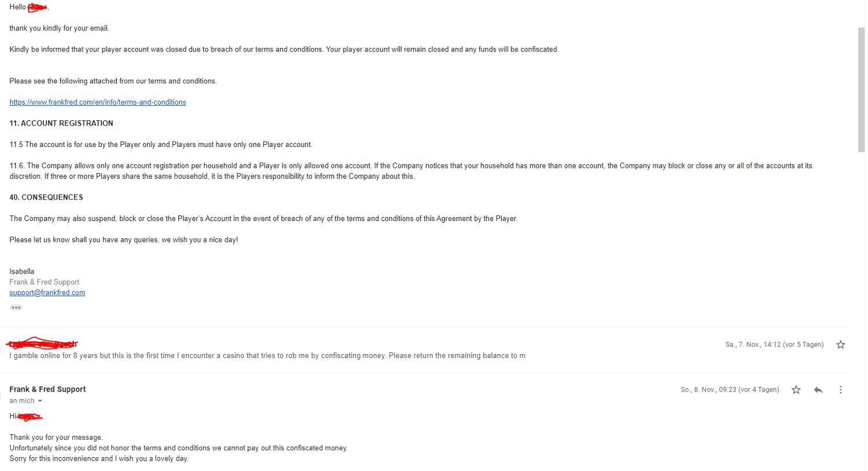Screen dimensions: 868x471
Task: Expand the 'an mich' recipient details arrow
Action: tap(40, 401)
